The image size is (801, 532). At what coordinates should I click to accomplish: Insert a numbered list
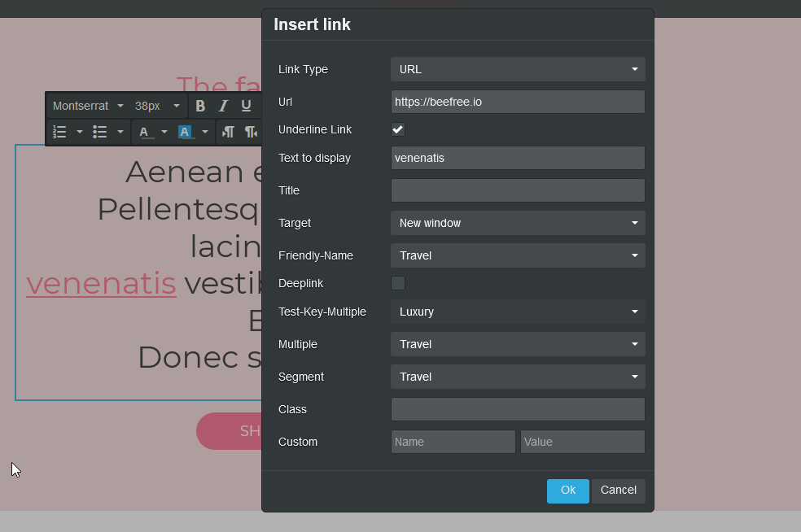tap(59, 132)
